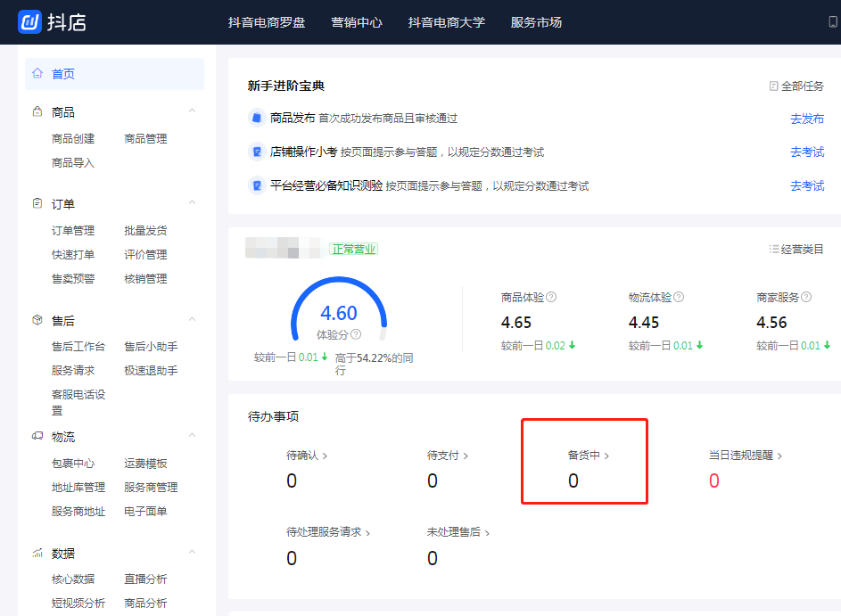Collapse the 物流 sidebar section
Screen dimensions: 841x616
[192, 435]
